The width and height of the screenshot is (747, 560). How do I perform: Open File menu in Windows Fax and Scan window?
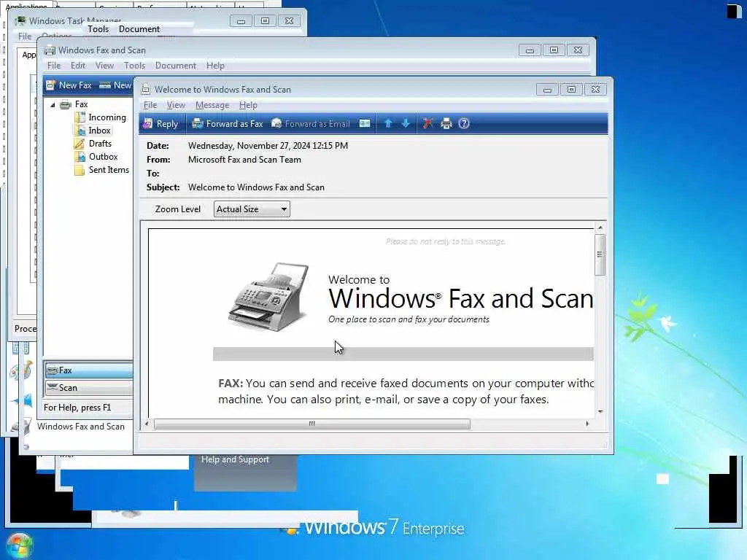(x=54, y=66)
